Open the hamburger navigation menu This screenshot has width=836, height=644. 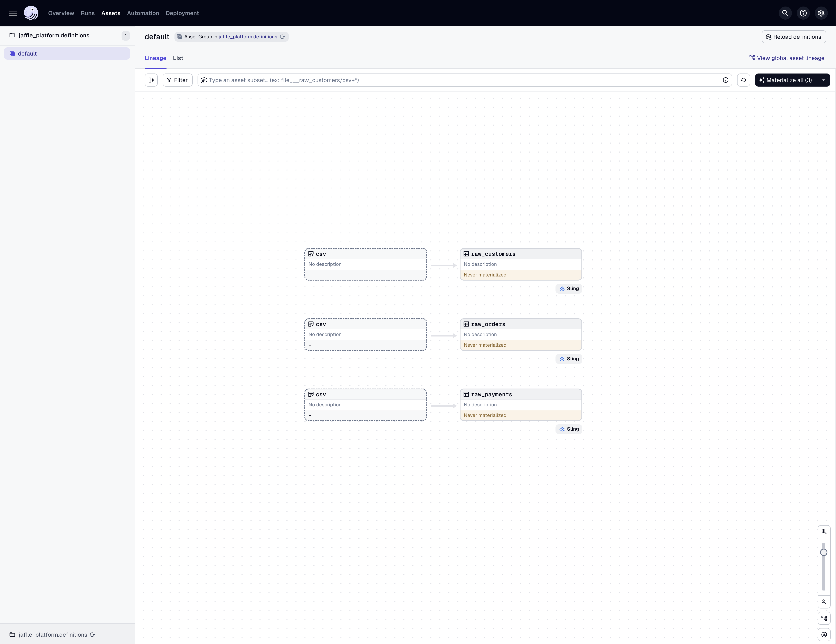click(13, 13)
